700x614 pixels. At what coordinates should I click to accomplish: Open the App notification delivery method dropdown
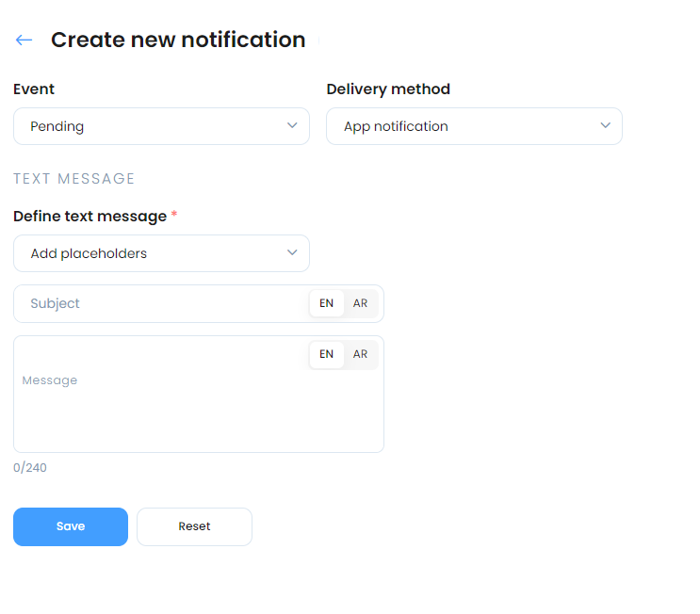click(x=474, y=126)
